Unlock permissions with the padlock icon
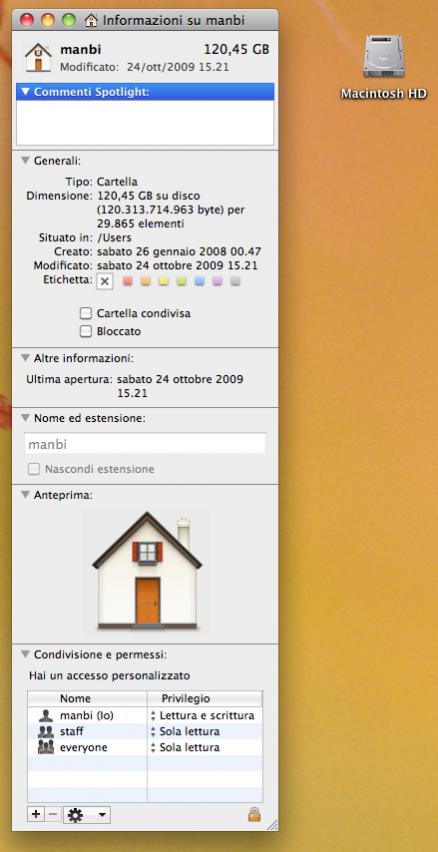Viewport: 438px width, 852px height. (x=254, y=814)
